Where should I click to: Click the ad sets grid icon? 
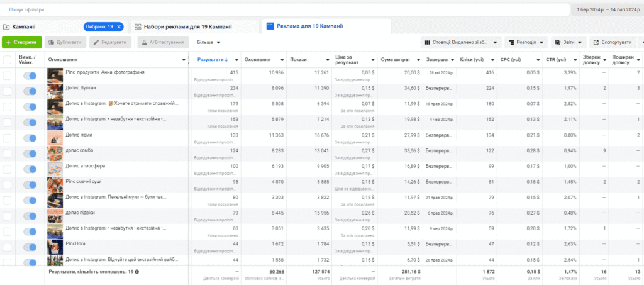pos(138,26)
